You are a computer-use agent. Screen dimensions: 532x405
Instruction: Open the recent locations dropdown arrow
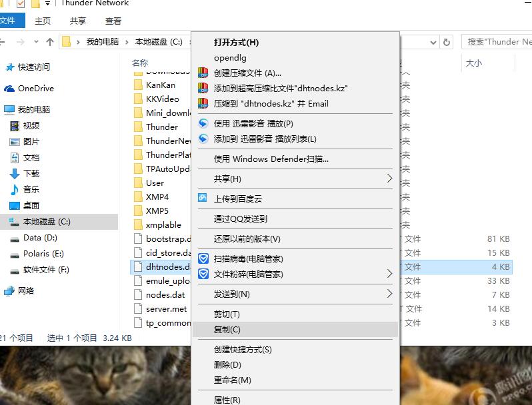point(36,42)
